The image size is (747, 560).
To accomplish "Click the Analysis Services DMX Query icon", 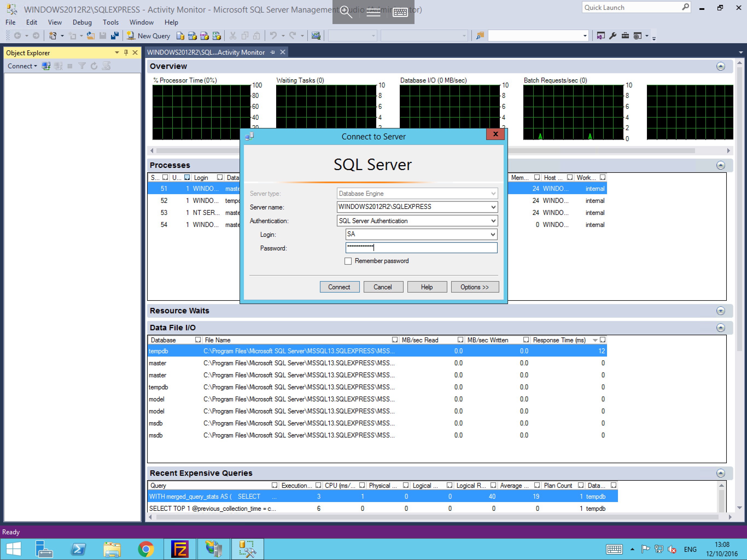I will [x=204, y=36].
